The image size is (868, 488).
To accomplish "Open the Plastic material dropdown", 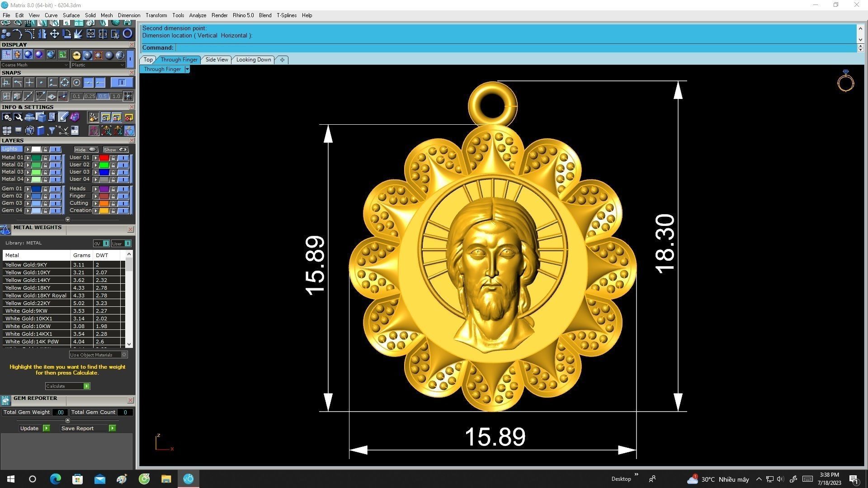I will click(97, 65).
